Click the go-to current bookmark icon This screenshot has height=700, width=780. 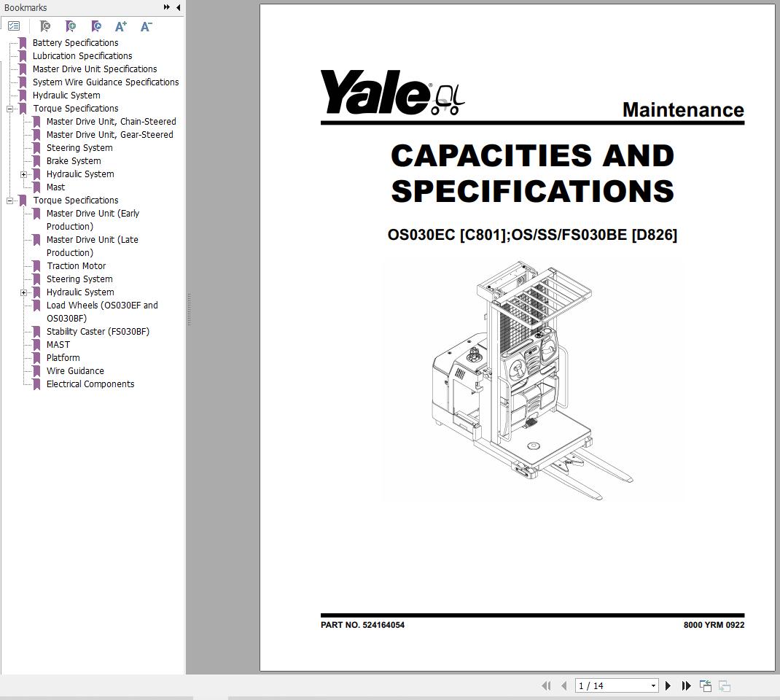tap(96, 26)
